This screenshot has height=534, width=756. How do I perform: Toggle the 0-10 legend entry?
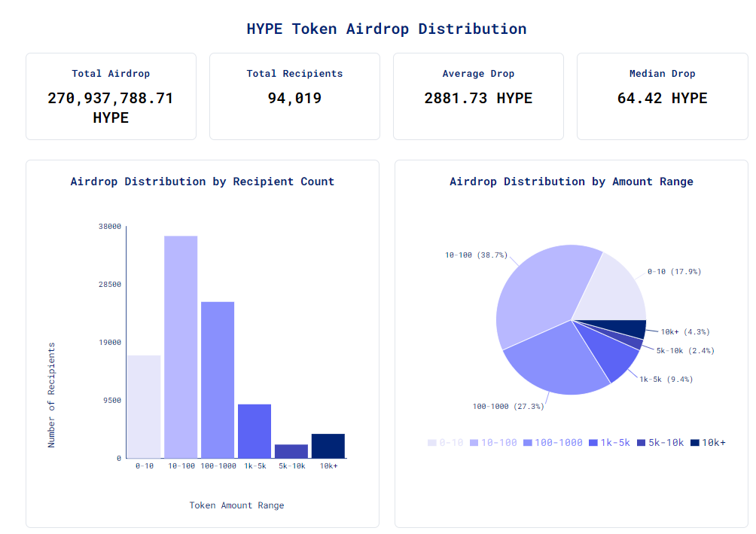point(446,443)
